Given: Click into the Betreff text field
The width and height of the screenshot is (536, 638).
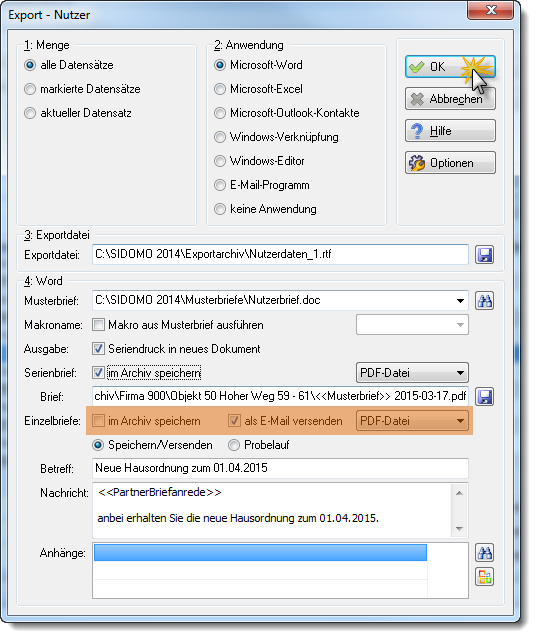Looking at the screenshot, I should tap(280, 468).
